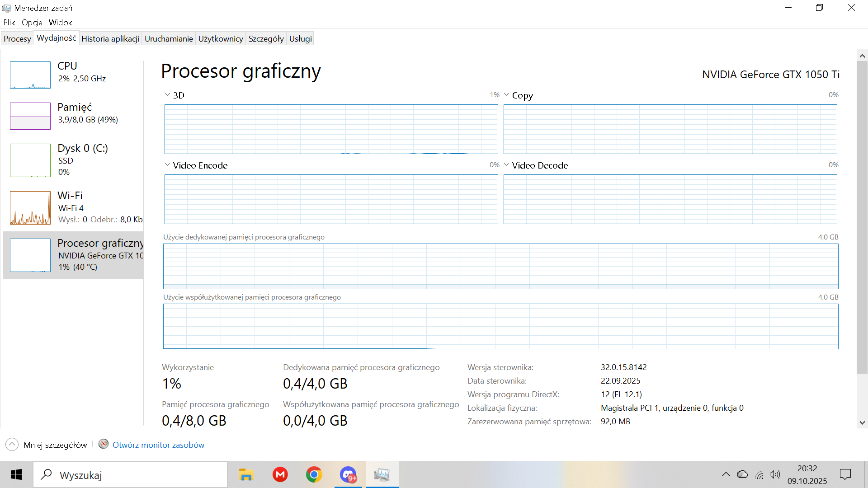Show hidden system tray icons
868x488 pixels.
tap(726, 474)
